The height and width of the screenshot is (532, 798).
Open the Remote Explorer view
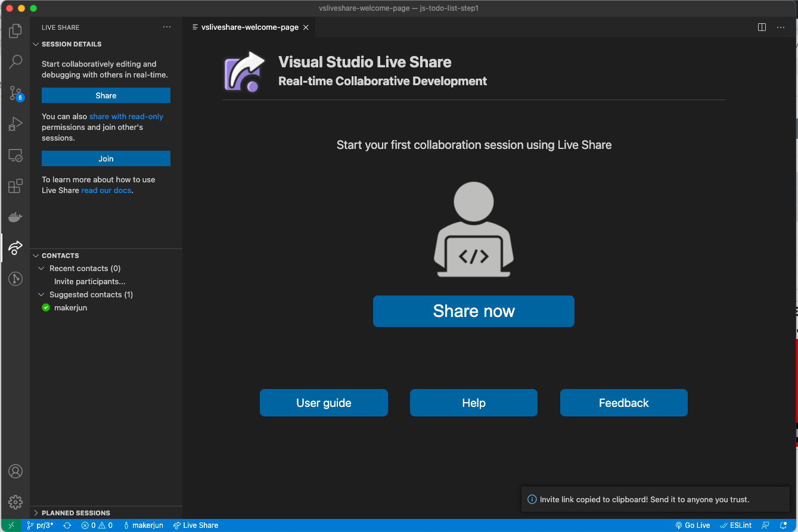15,155
